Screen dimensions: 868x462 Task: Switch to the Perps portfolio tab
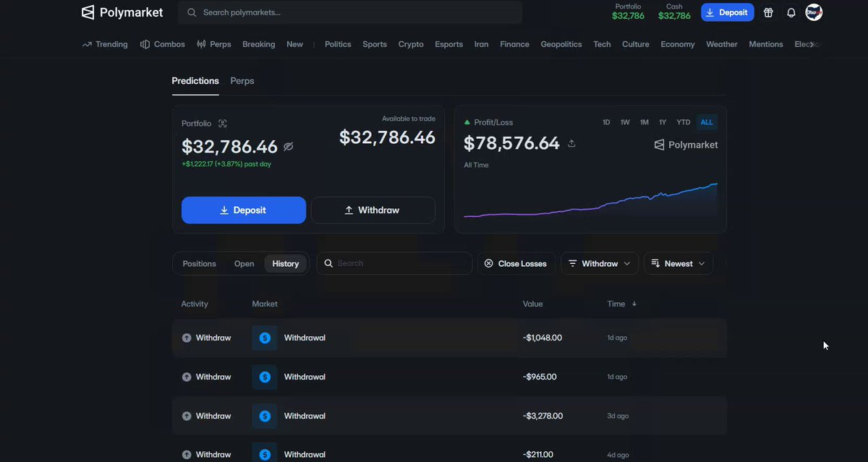[242, 81]
